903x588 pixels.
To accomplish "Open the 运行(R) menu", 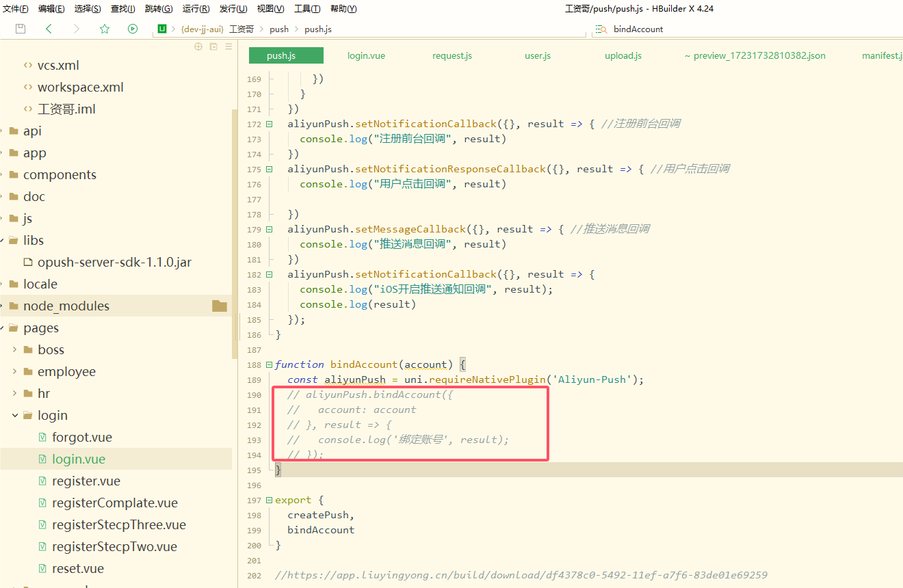I will [196, 9].
